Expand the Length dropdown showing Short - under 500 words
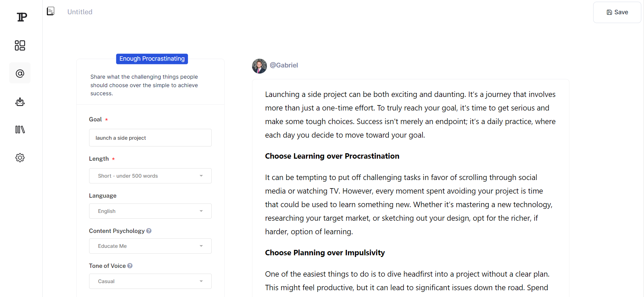This screenshot has height=297, width=644. [150, 176]
